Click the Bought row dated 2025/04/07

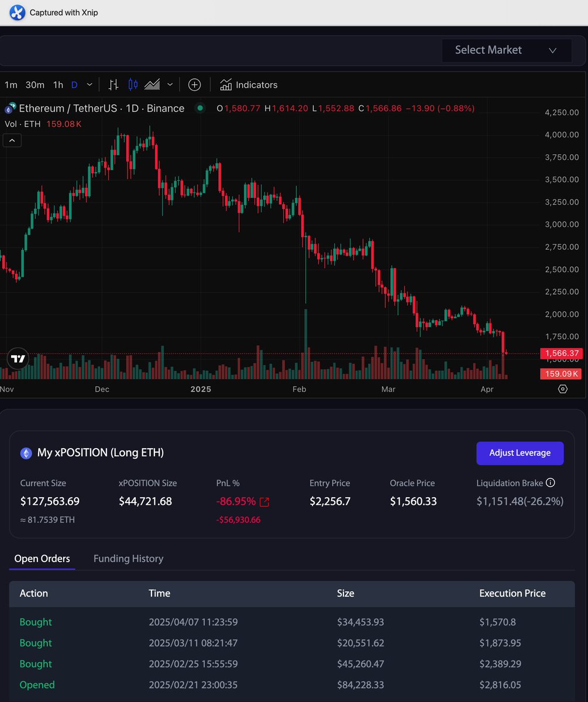[292, 622]
